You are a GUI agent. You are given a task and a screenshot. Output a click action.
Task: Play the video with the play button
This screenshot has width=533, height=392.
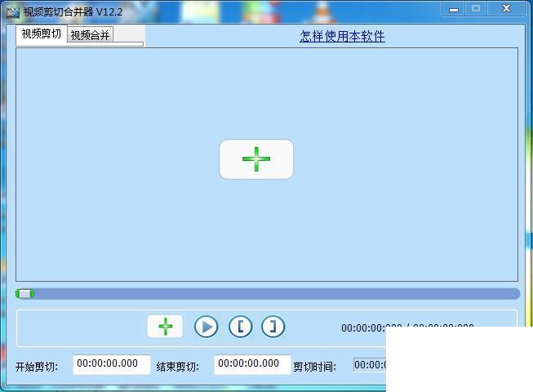pyautogui.click(x=207, y=327)
